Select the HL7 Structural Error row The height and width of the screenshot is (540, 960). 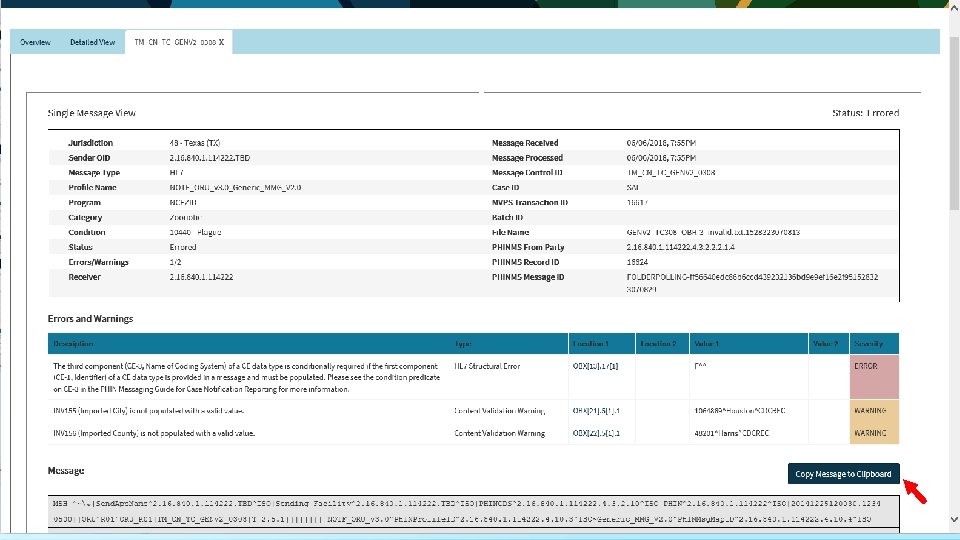[x=473, y=377]
